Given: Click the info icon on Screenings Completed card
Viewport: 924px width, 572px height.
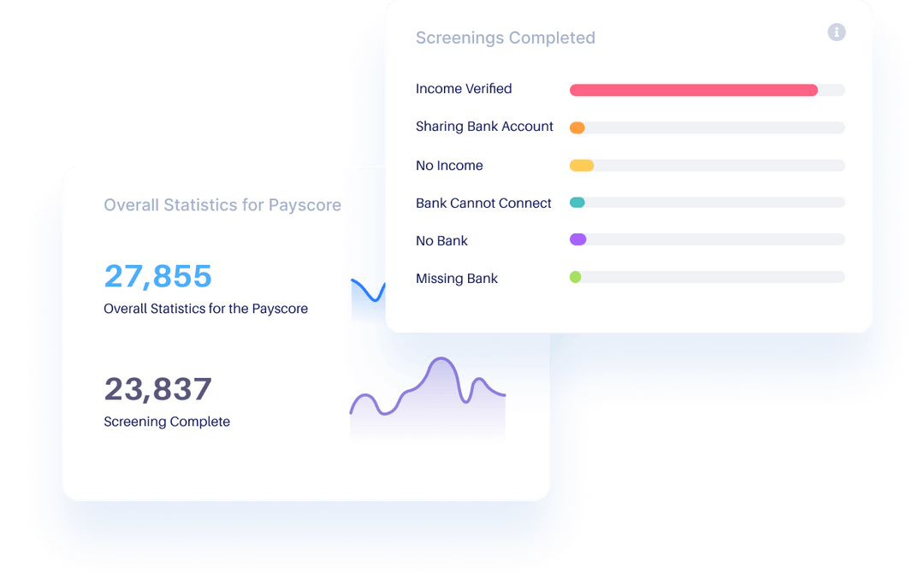Looking at the screenshot, I should click(x=837, y=32).
